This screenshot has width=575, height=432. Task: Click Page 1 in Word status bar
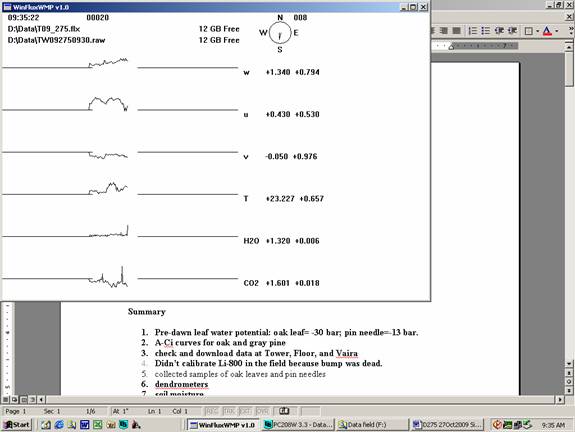(15, 411)
